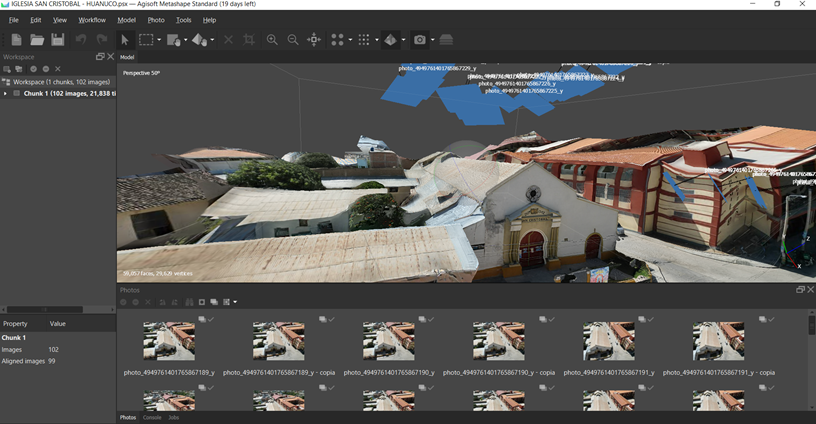816x424 pixels.
Task: Click the Photos pane vertical scrollbar
Action: click(811, 325)
